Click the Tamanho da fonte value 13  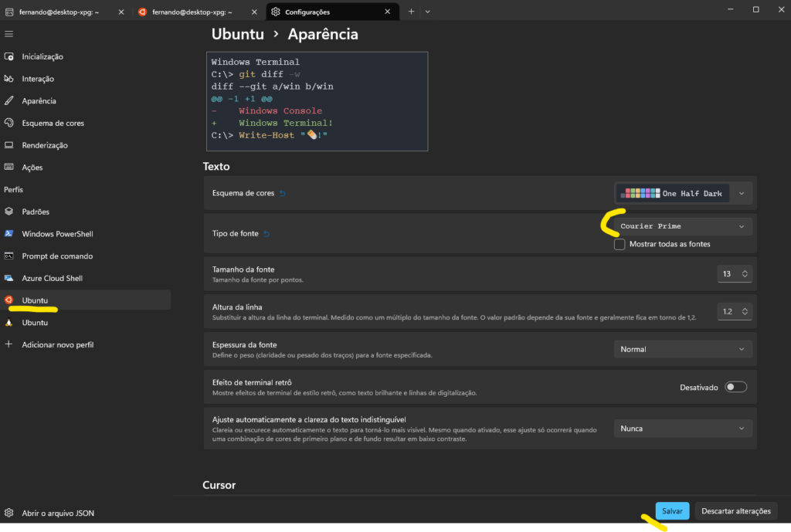click(x=727, y=274)
